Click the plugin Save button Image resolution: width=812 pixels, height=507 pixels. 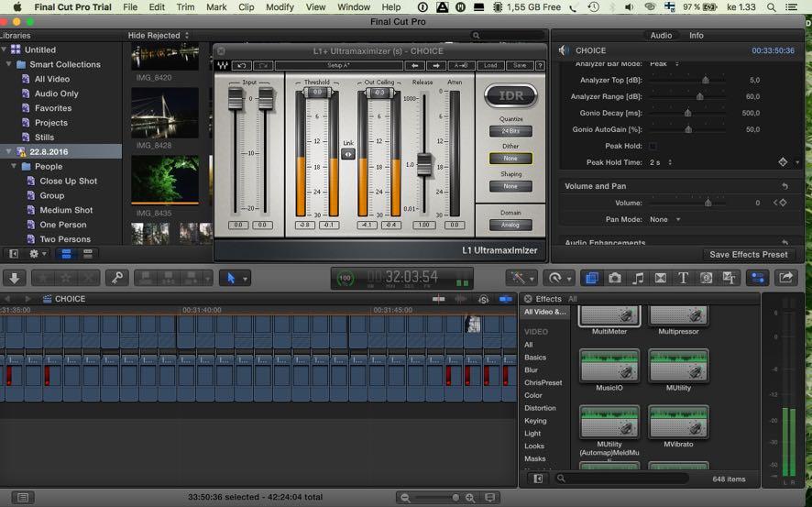(x=520, y=66)
